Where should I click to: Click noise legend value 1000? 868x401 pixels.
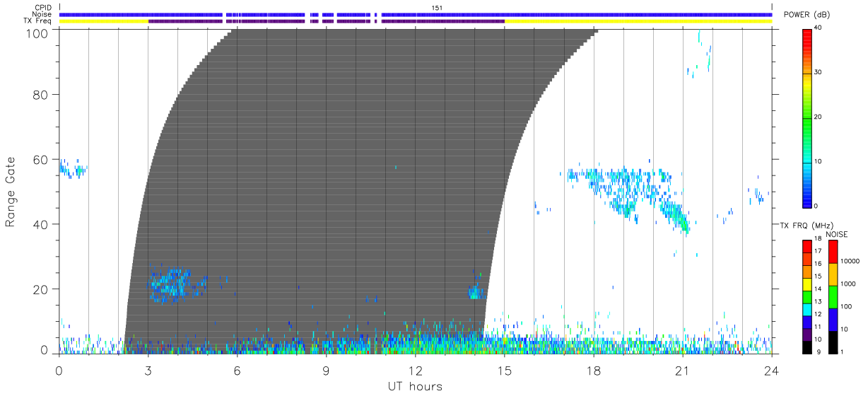(x=848, y=284)
